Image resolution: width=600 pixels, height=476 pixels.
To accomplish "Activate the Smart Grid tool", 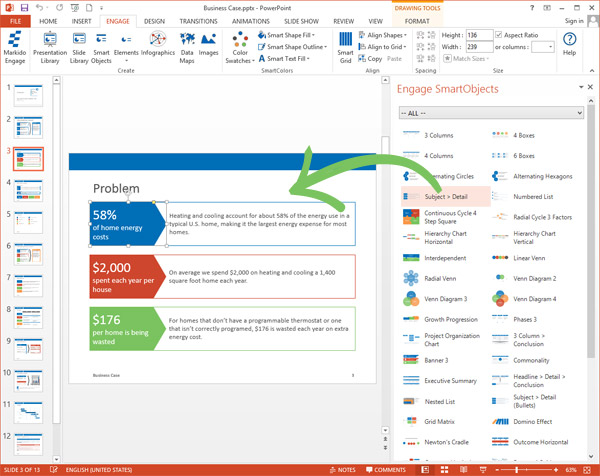I will [x=345, y=44].
